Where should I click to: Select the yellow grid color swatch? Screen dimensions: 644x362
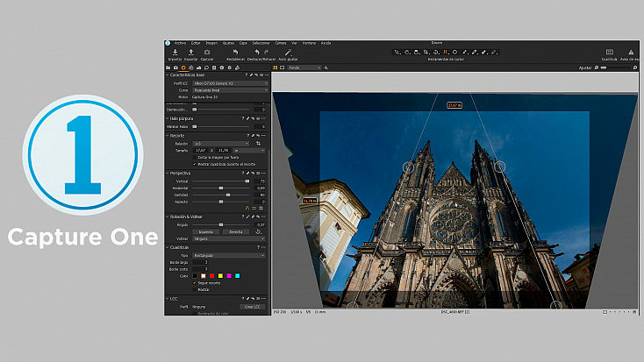pos(220,276)
